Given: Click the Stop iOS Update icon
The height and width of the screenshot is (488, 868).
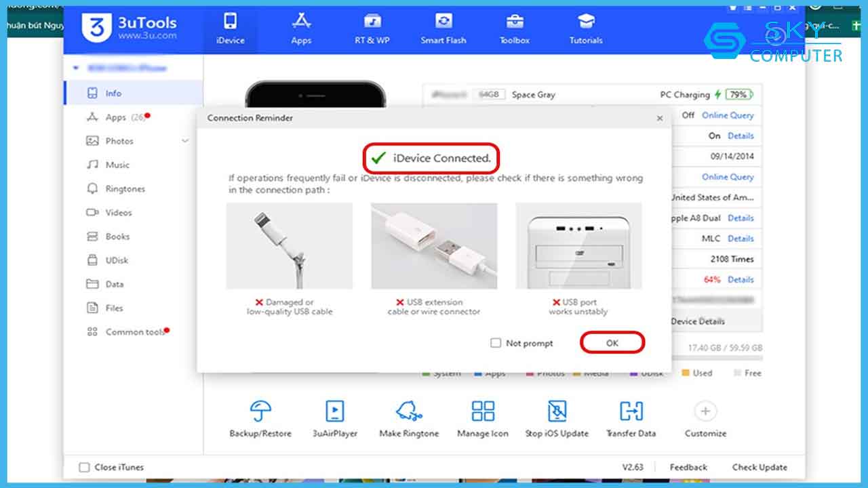Looking at the screenshot, I should 557,411.
